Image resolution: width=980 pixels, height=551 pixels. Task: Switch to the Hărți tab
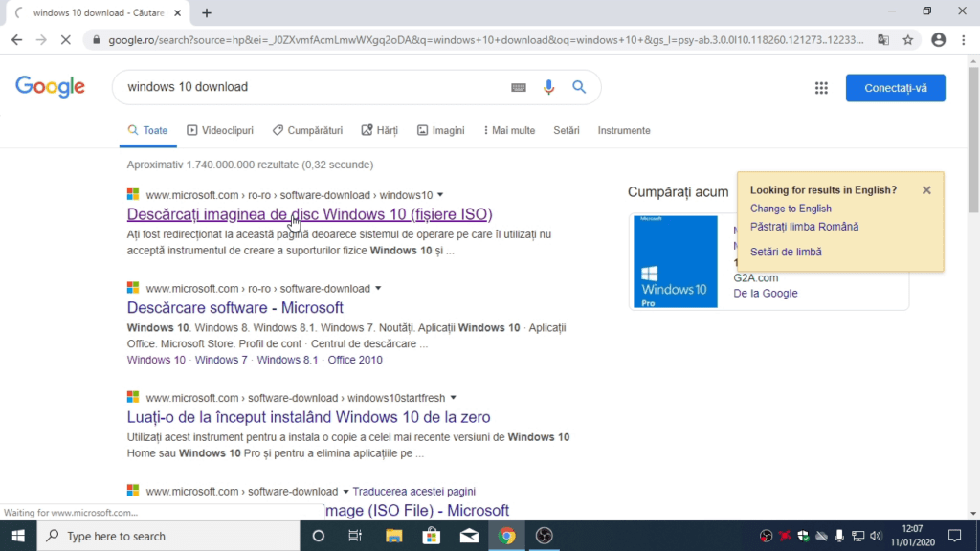[379, 130]
